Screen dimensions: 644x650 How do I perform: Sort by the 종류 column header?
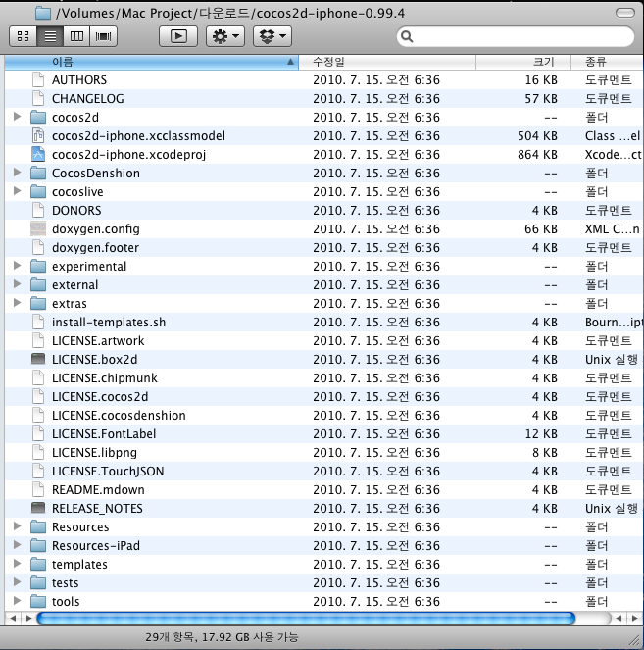point(608,62)
